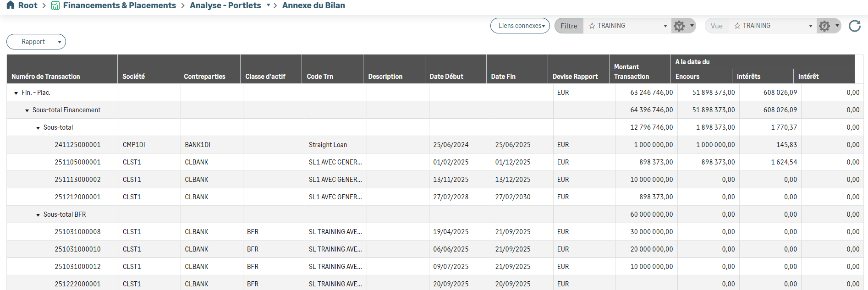Navigate to the Root breadcrumb
Image resolution: width=868 pixels, height=290 pixels.
tap(27, 5)
